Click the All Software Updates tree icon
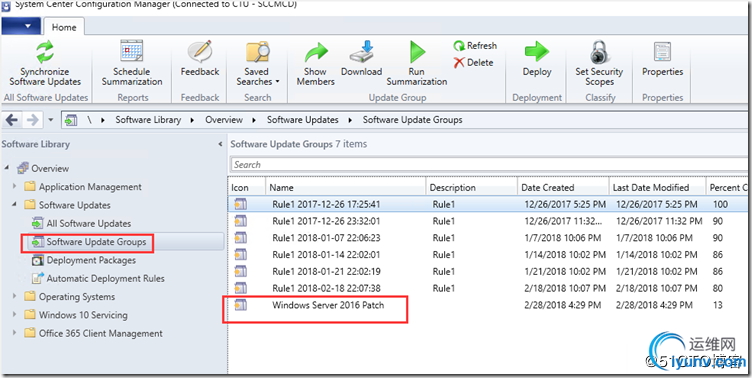 [x=37, y=224]
